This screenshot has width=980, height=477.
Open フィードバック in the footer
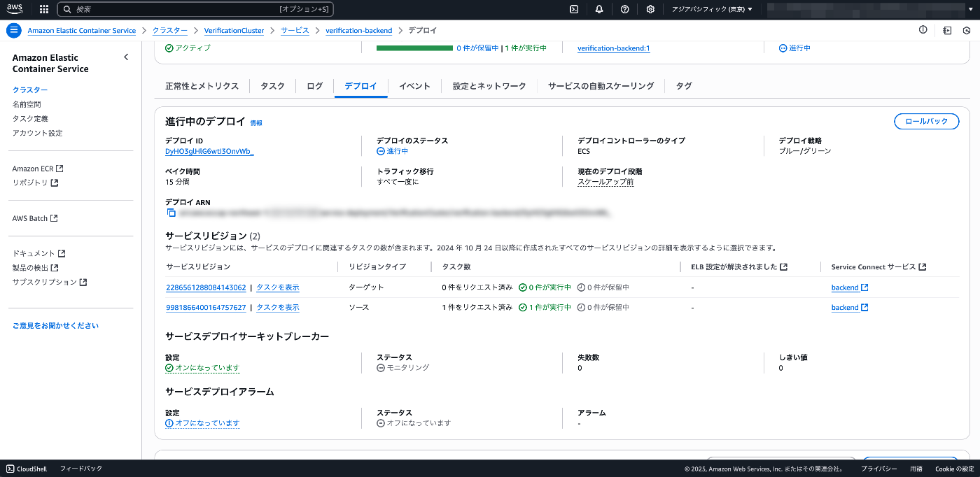click(x=81, y=469)
